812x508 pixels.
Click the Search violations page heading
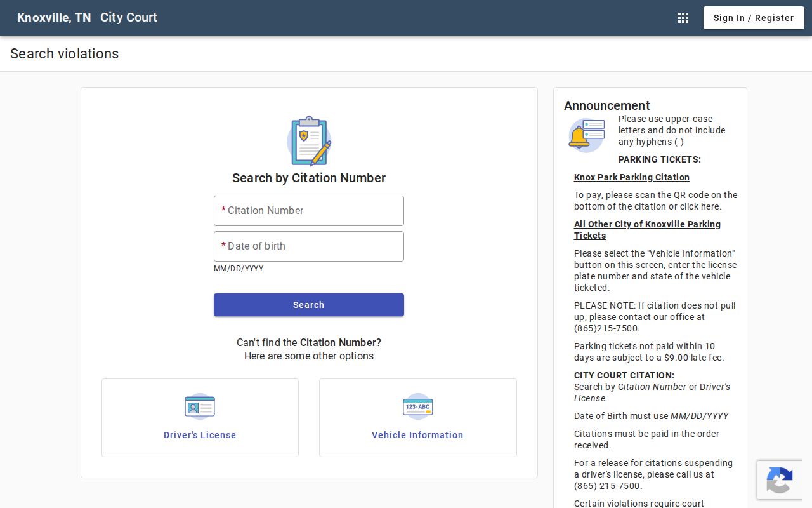coord(65,54)
